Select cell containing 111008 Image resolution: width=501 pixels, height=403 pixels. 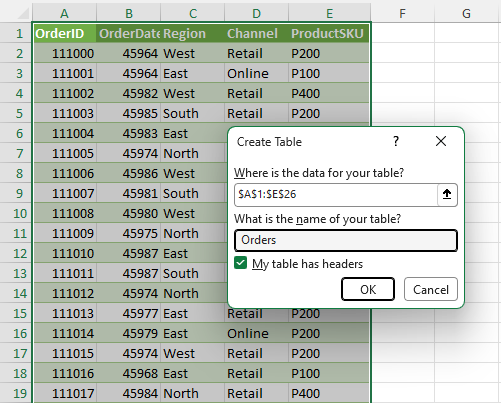65,214
